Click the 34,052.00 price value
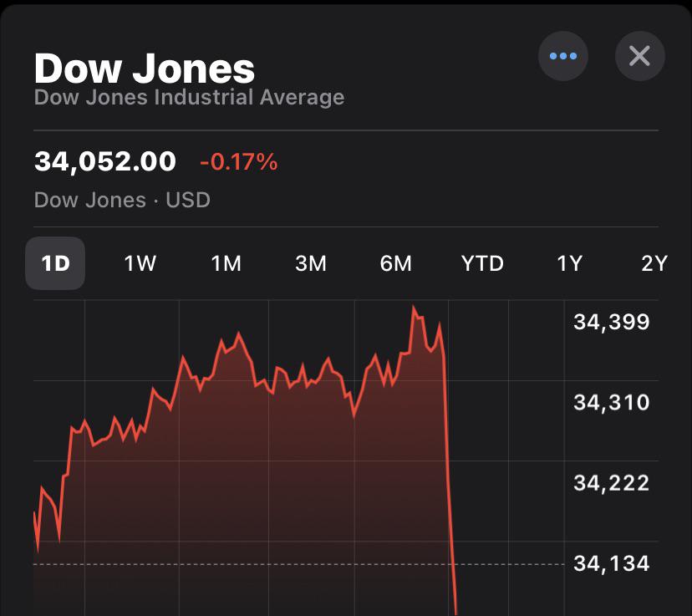The width and height of the screenshot is (692, 616). pos(105,161)
